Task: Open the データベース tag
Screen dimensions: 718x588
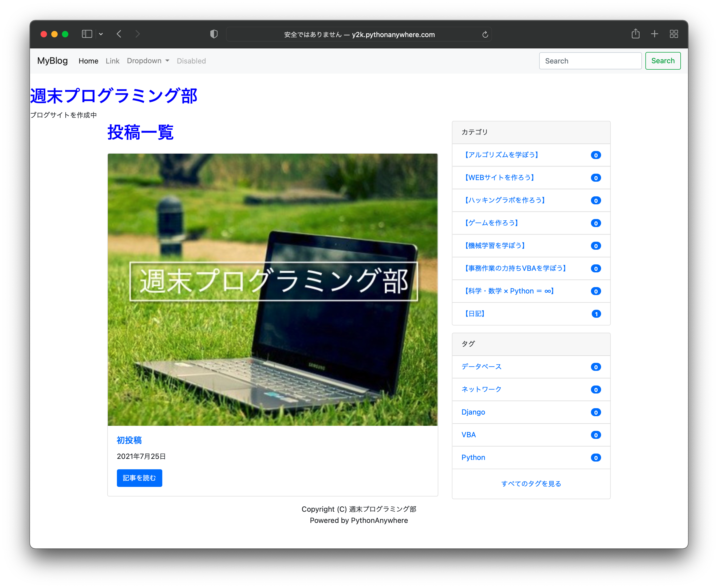Action: [482, 367]
